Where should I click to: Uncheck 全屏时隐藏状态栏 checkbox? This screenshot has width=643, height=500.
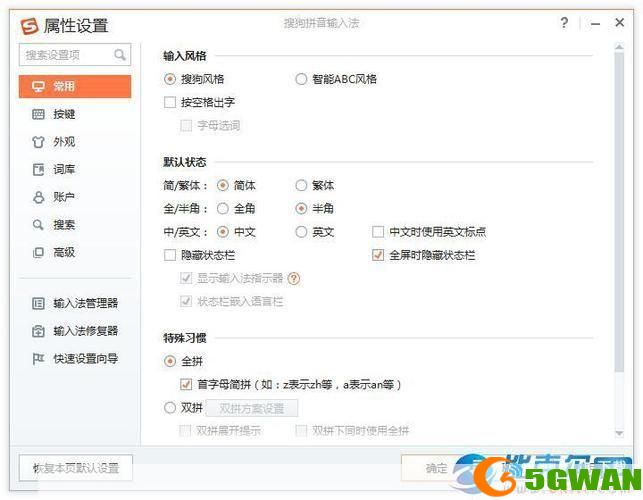coord(378,256)
